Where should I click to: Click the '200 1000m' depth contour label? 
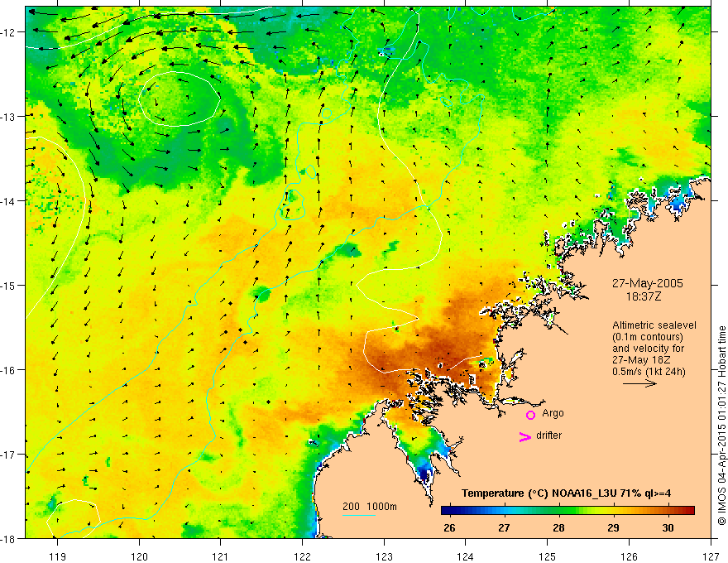pyautogui.click(x=370, y=507)
